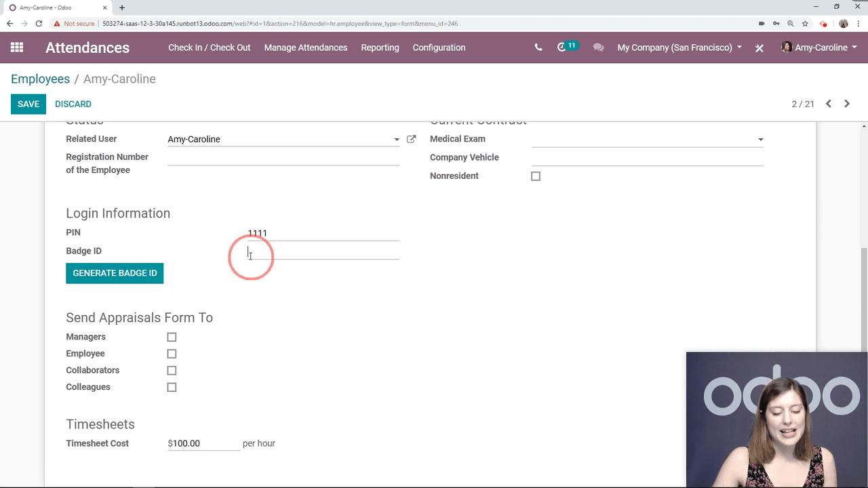Image resolution: width=868 pixels, height=488 pixels.
Task: Go to next employee record arrow
Action: [x=847, y=104]
